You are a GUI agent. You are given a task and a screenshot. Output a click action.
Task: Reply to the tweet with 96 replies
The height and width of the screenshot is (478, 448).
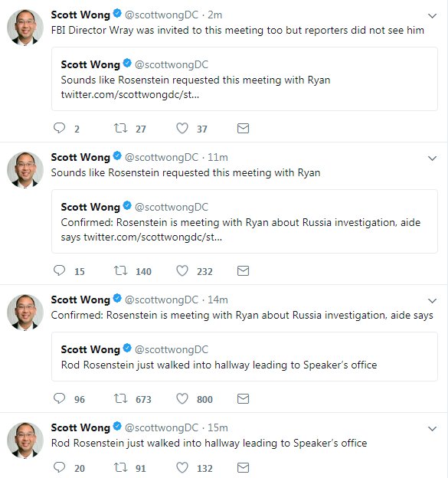(60, 398)
